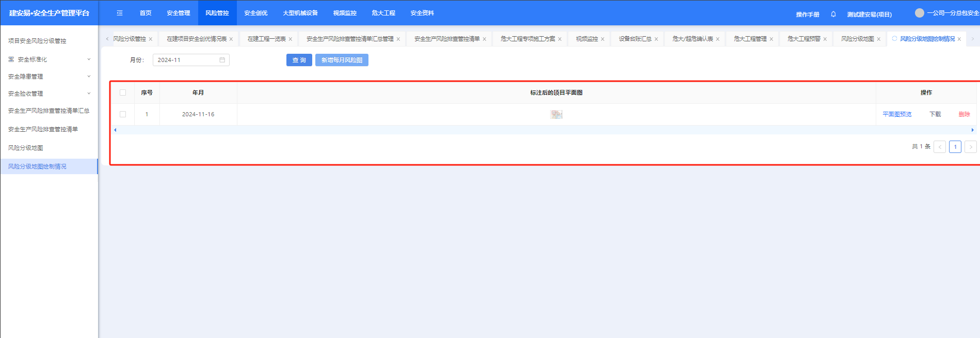Open the notification bell icon
Screen dimensions: 980x338
coord(833,14)
